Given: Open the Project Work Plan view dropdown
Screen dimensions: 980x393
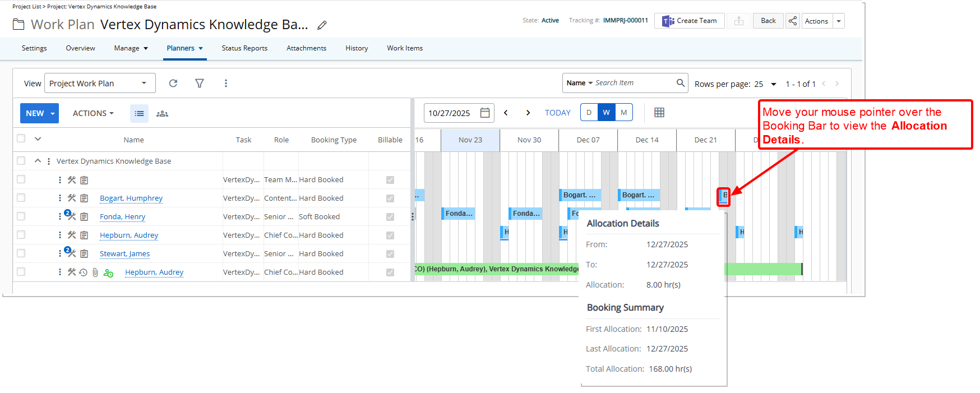Looking at the screenshot, I should (100, 84).
